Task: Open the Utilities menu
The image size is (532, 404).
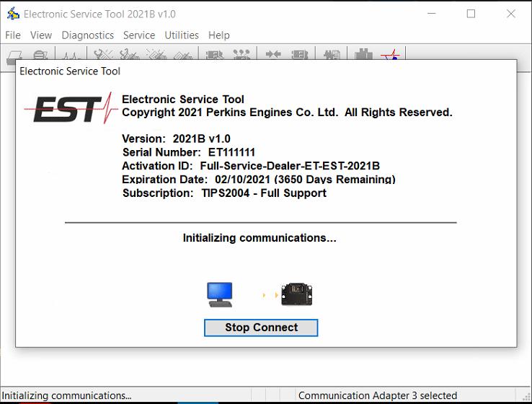Action: [182, 35]
